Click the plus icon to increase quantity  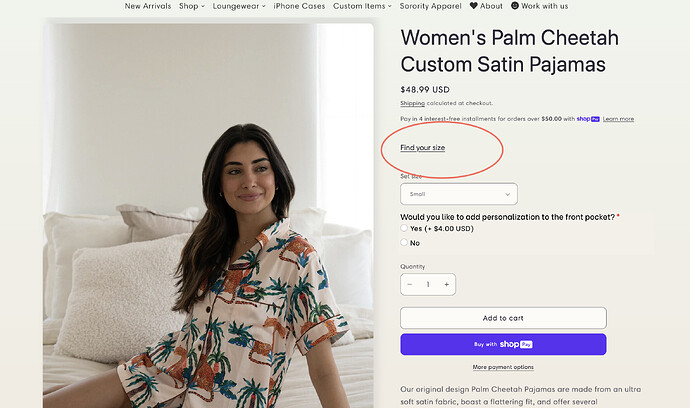446,284
